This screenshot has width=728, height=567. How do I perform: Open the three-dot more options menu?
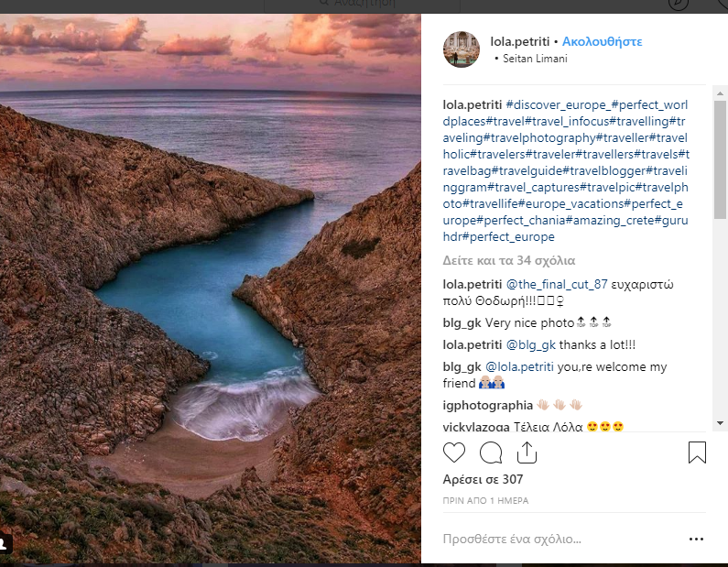click(696, 539)
